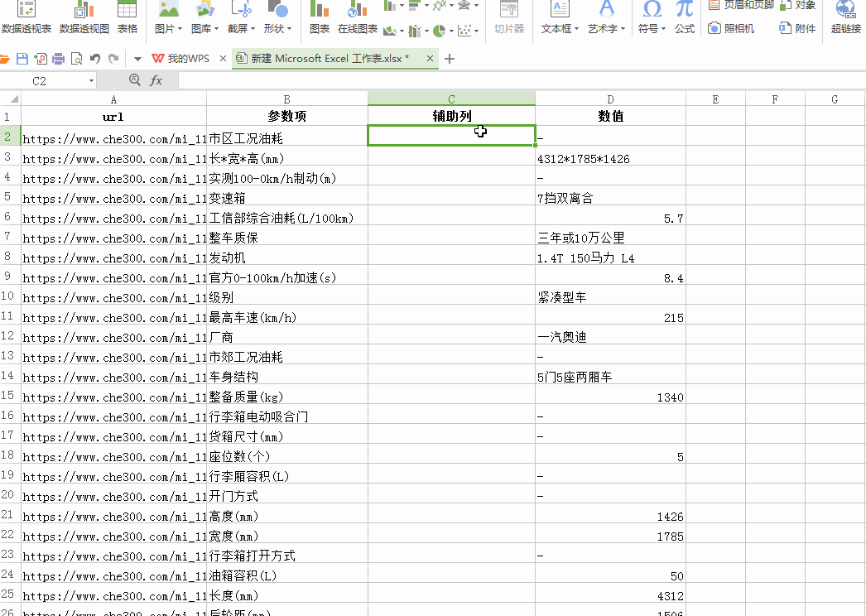Undo the last action
The image size is (866, 616).
coord(95,59)
